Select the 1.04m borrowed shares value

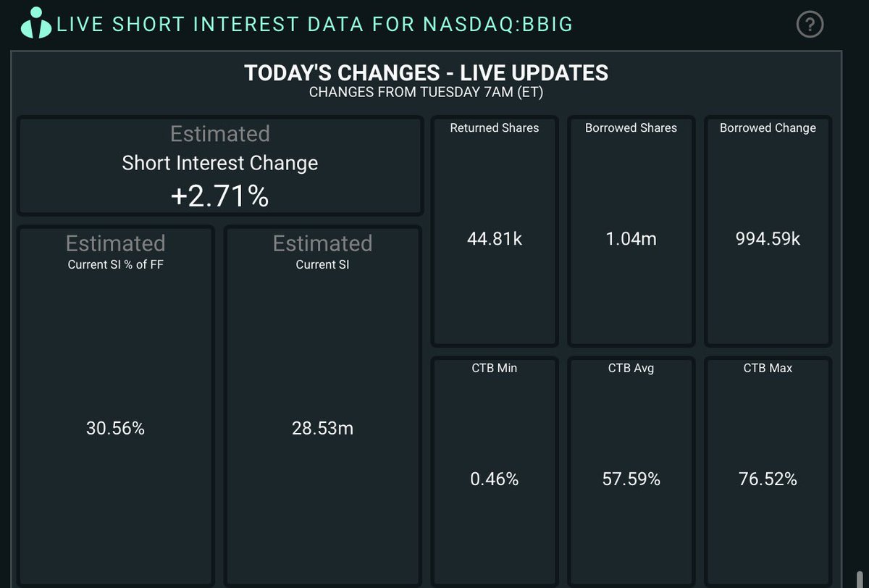pos(631,238)
